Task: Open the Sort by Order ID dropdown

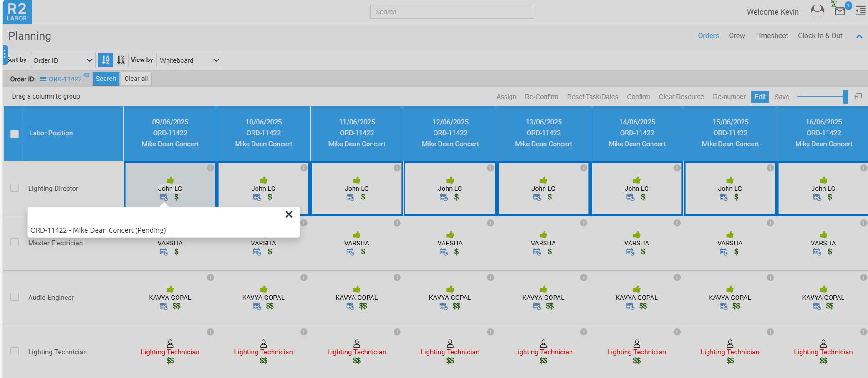Action: click(x=63, y=60)
